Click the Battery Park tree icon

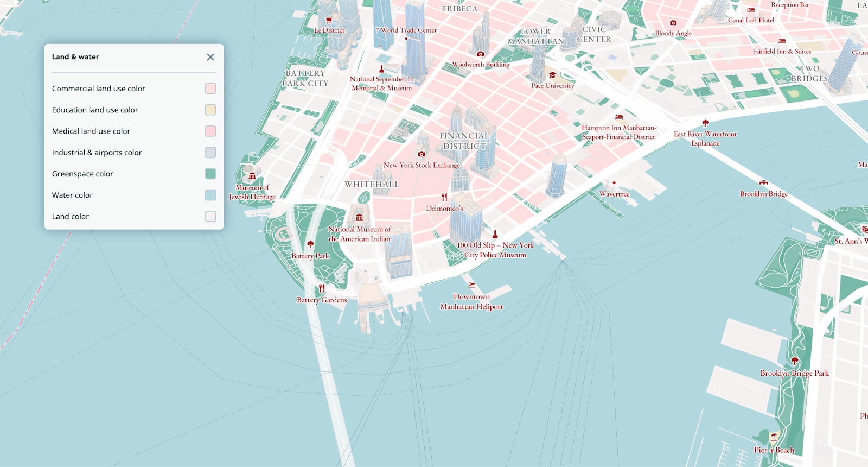[x=310, y=244]
